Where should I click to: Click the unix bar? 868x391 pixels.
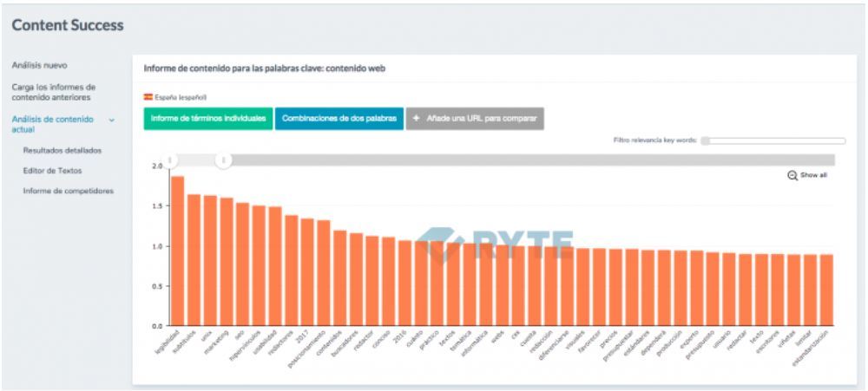(x=210, y=260)
